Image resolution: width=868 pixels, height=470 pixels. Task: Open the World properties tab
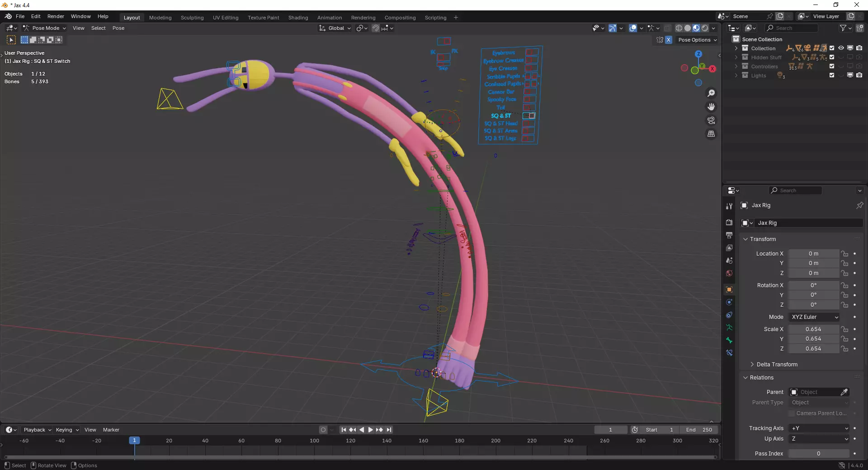(729, 273)
